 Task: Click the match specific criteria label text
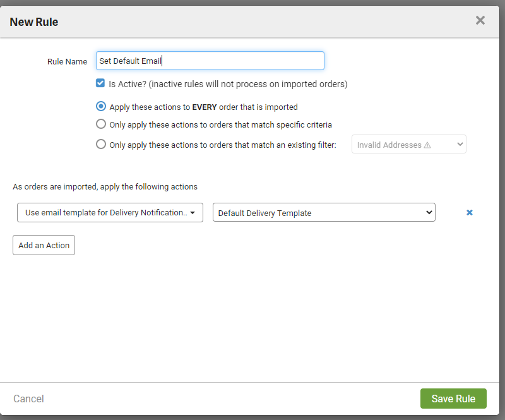[x=220, y=124]
